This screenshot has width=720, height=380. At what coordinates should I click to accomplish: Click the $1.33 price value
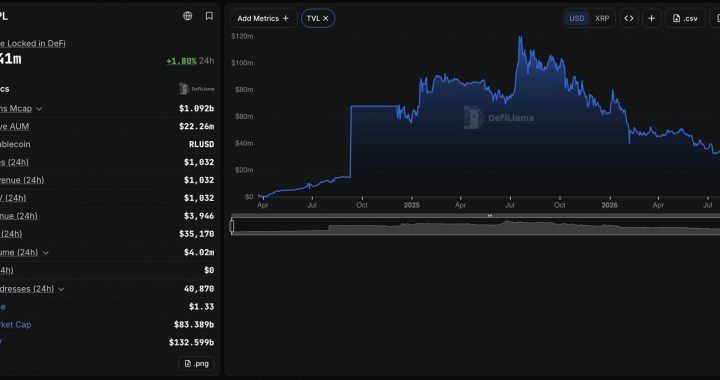tap(202, 307)
